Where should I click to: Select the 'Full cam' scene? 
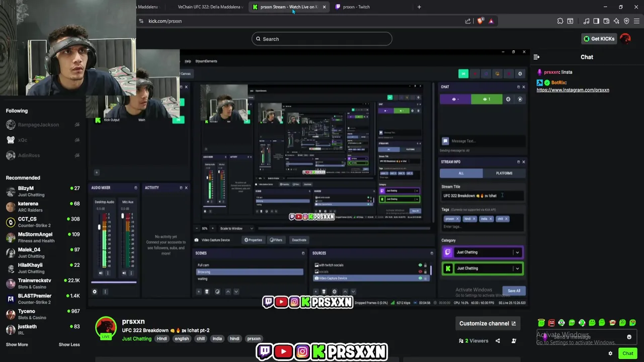[x=250, y=265]
